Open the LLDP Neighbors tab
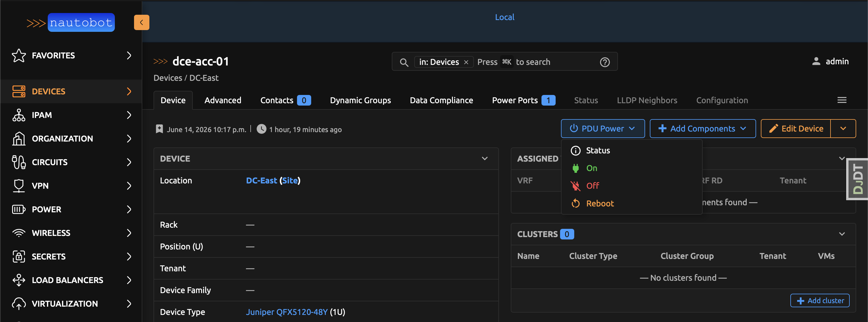Screen dimensions: 868x322 coord(647,100)
